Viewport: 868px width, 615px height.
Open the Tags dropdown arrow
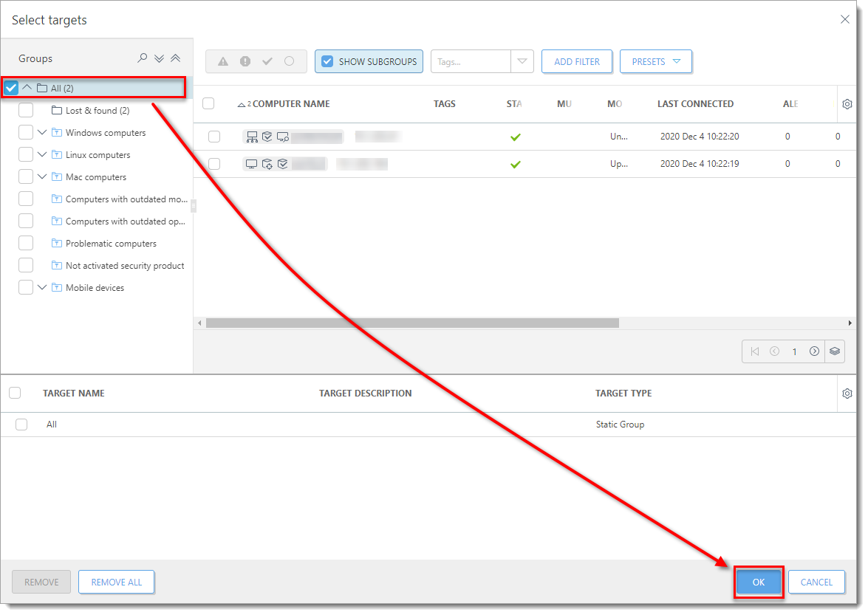[522, 61]
